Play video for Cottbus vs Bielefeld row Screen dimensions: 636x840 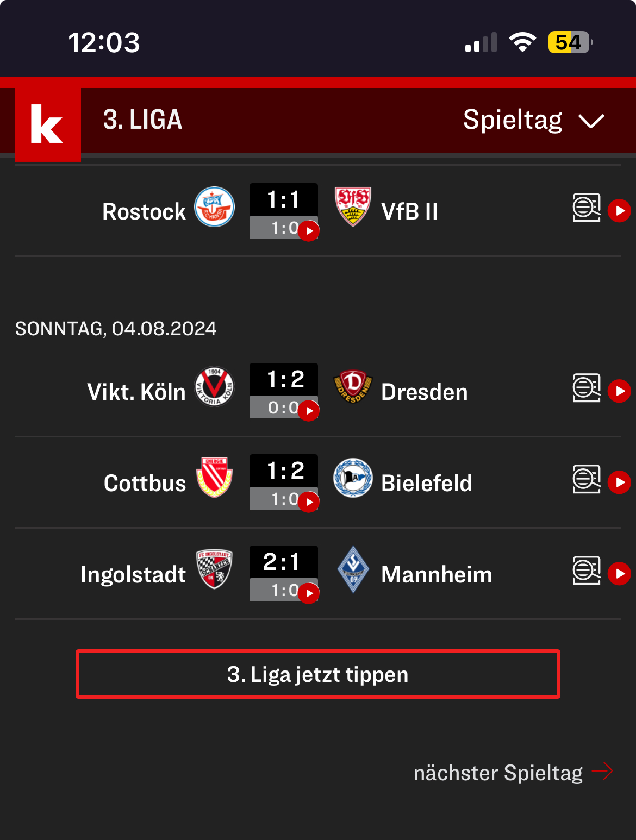click(619, 482)
